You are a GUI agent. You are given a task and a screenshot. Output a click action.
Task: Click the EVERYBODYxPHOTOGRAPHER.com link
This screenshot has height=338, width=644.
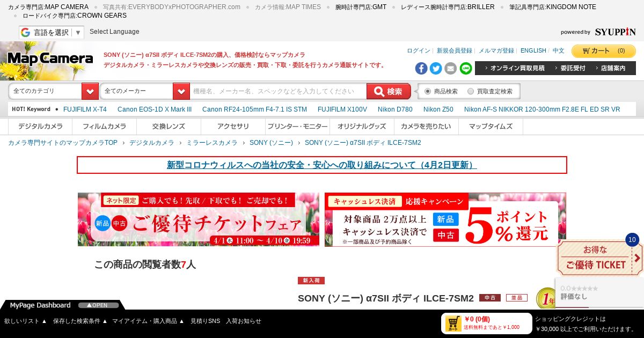point(172,7)
